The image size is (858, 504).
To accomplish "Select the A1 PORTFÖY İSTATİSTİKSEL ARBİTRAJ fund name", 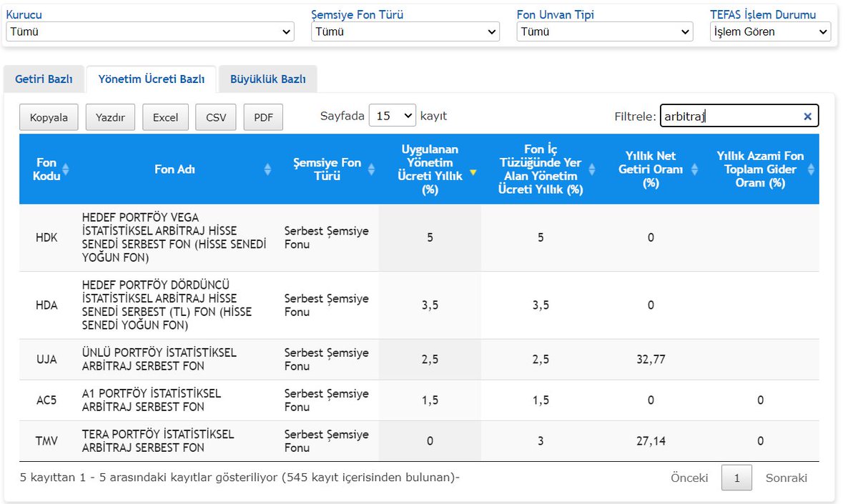I will (152, 400).
